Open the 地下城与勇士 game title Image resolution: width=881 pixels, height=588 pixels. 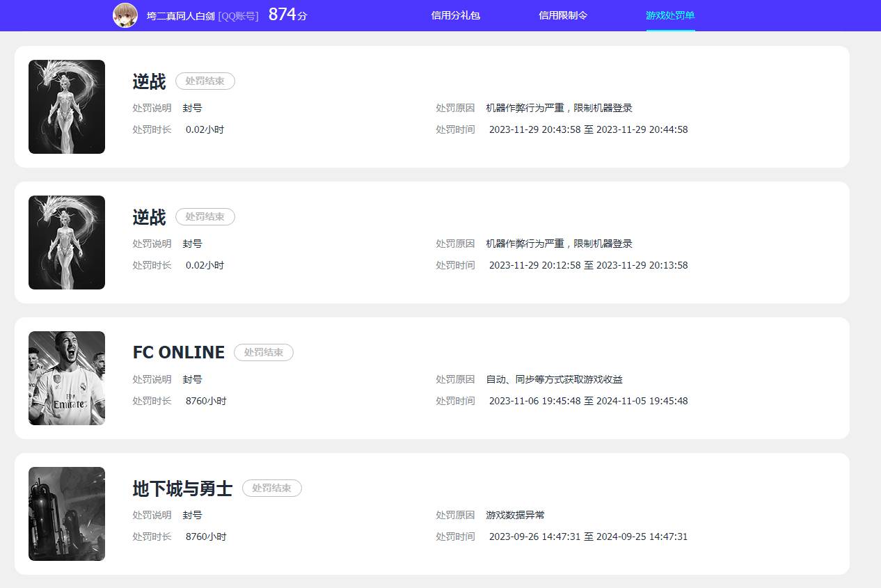(x=182, y=488)
